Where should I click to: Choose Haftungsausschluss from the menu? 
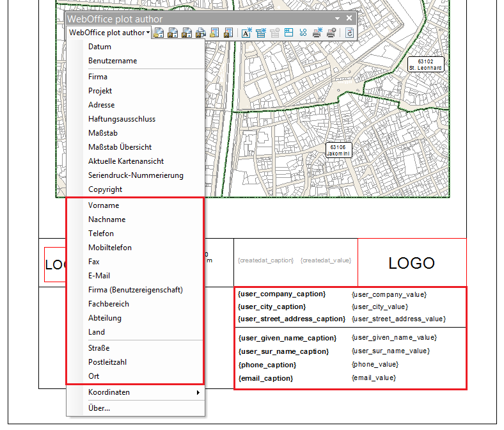[122, 119]
